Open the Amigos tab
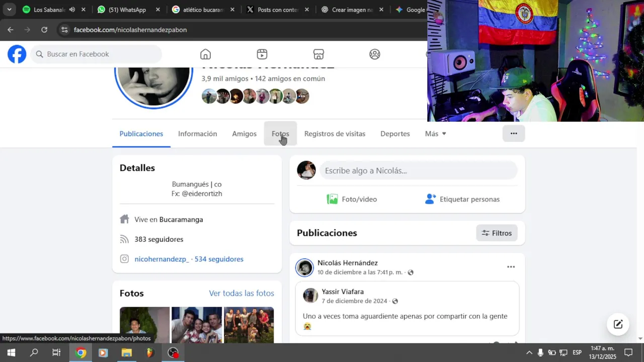The width and height of the screenshot is (644, 362). pos(244,134)
